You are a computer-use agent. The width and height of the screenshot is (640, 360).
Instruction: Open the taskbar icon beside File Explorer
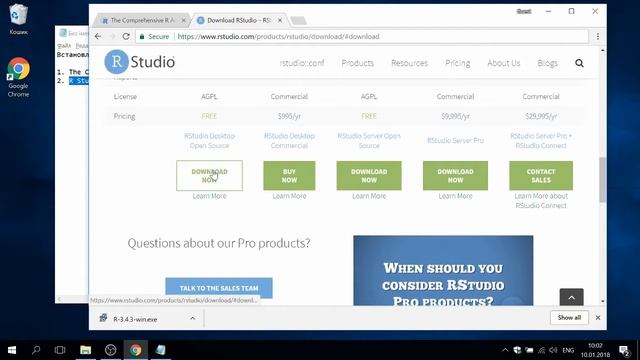click(x=111, y=350)
